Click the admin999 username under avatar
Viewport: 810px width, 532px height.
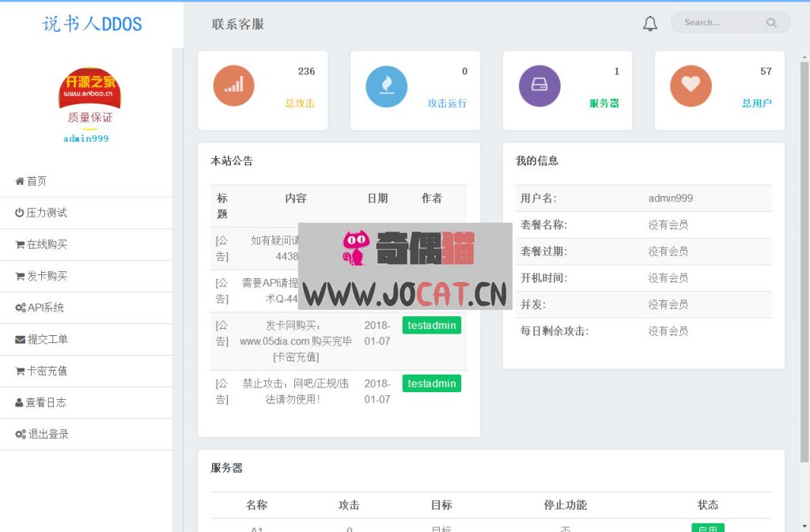85,138
